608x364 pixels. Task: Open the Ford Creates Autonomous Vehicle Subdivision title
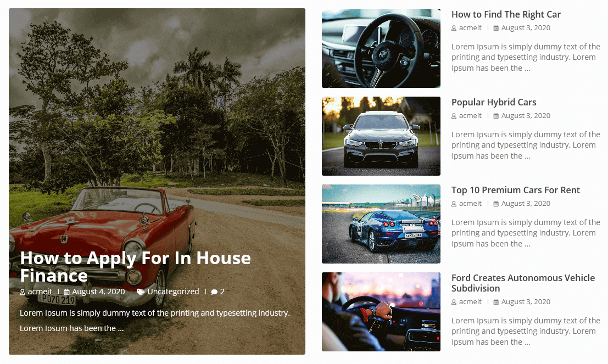pos(523,283)
